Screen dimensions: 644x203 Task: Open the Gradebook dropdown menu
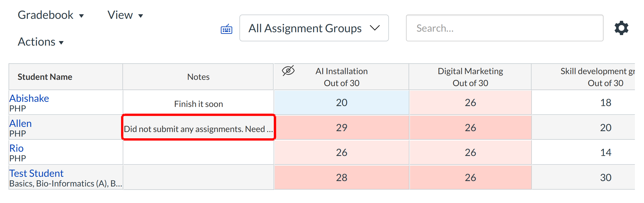[x=51, y=15]
